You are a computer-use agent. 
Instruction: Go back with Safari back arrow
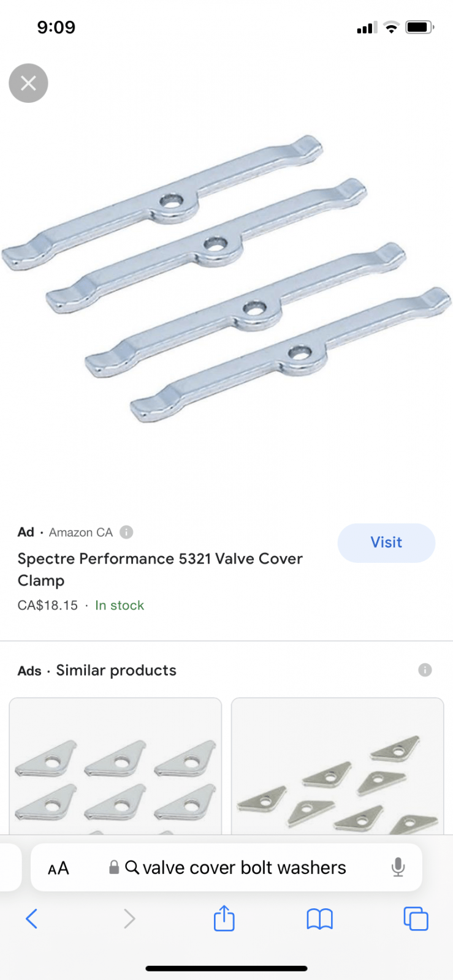point(32,919)
